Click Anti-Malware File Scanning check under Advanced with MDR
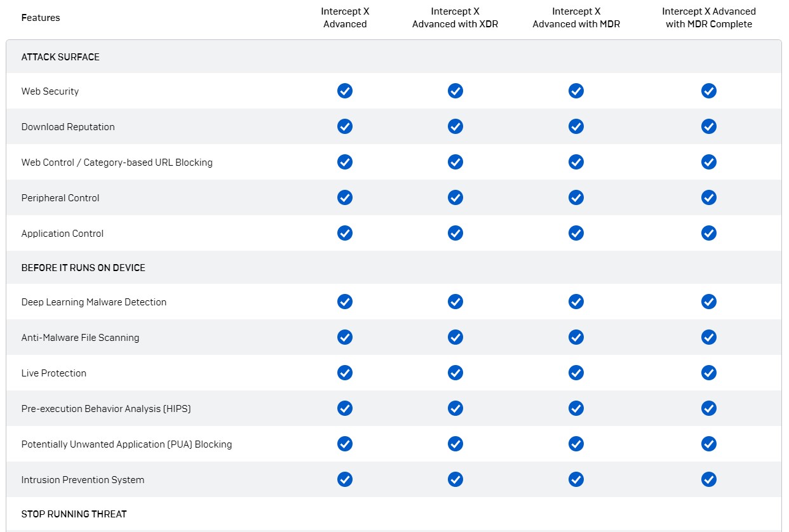Viewport: 789px width, 532px height. point(576,337)
